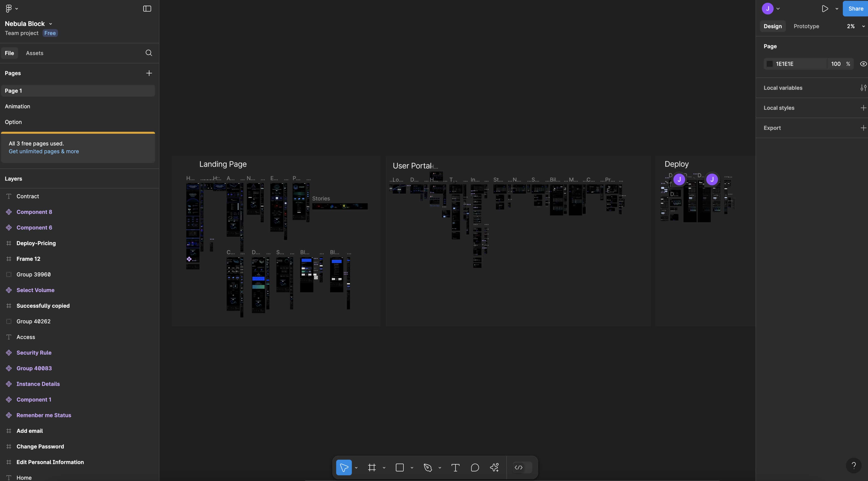Select the Text tool
This screenshot has height=481, width=868.
pyautogui.click(x=455, y=468)
